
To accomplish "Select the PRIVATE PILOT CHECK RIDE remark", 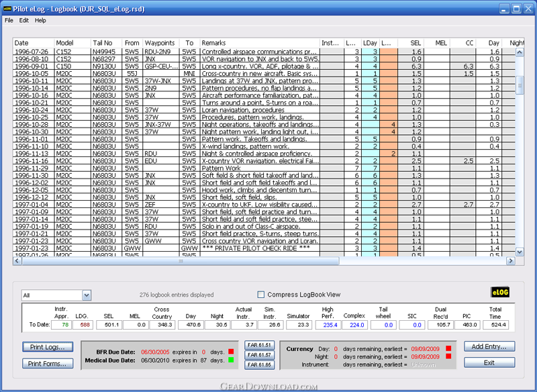I will [260, 248].
